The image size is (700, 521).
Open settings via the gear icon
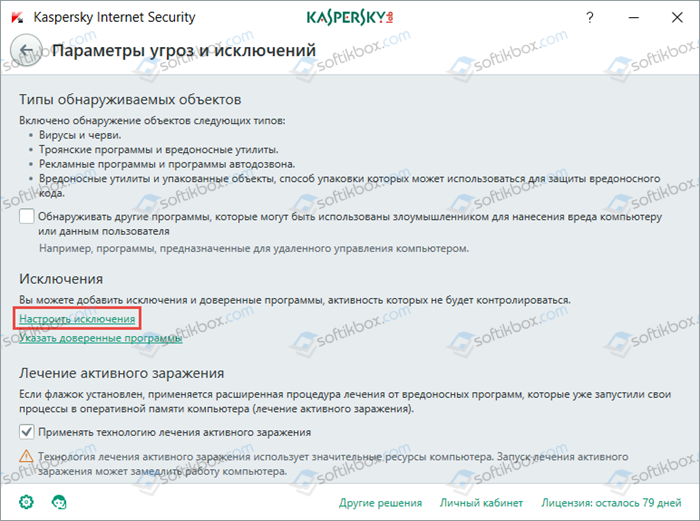click(26, 502)
